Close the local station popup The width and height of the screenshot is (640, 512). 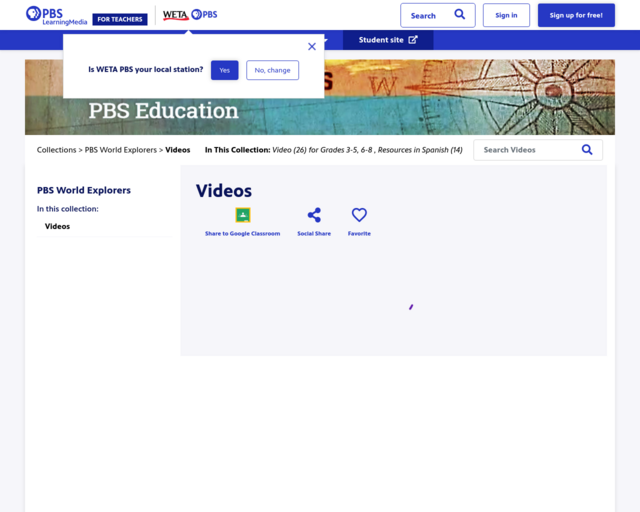click(312, 47)
